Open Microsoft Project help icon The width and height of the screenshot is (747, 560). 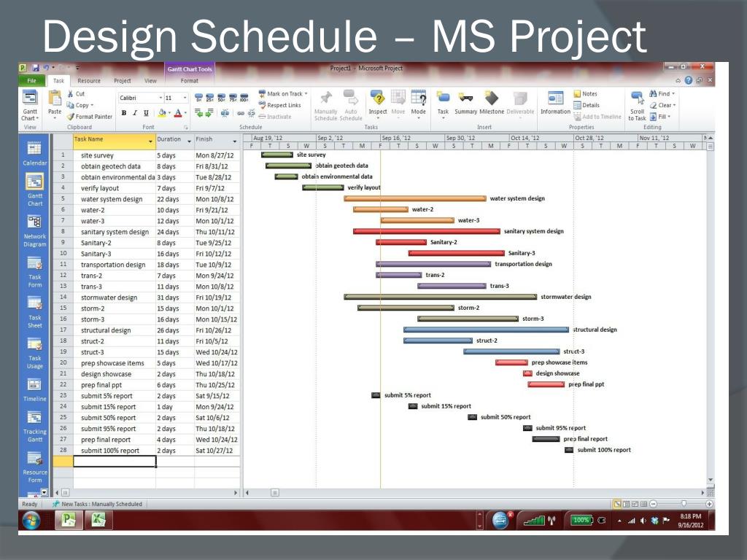pyautogui.click(x=689, y=80)
